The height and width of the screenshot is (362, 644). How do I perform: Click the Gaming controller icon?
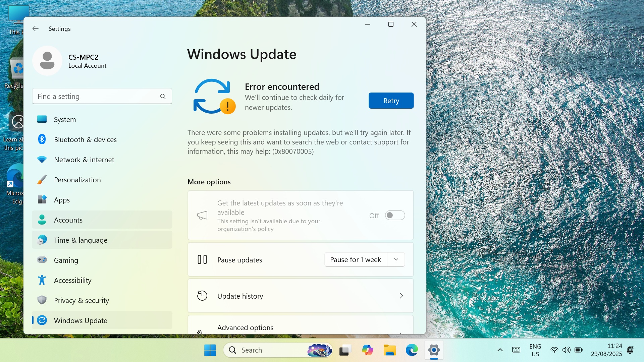pyautogui.click(x=42, y=260)
